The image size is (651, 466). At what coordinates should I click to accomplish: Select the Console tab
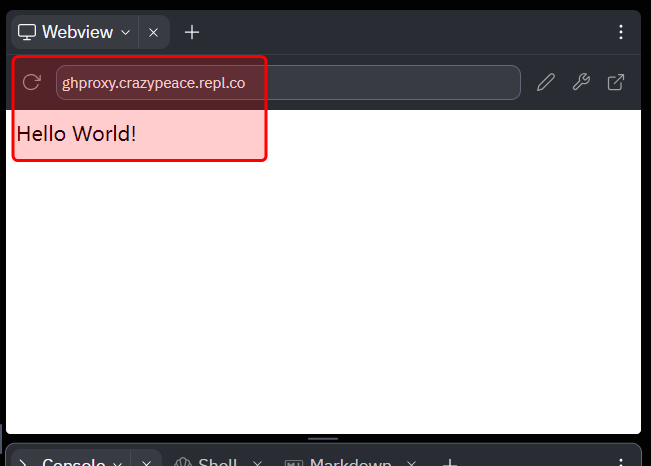point(70,463)
